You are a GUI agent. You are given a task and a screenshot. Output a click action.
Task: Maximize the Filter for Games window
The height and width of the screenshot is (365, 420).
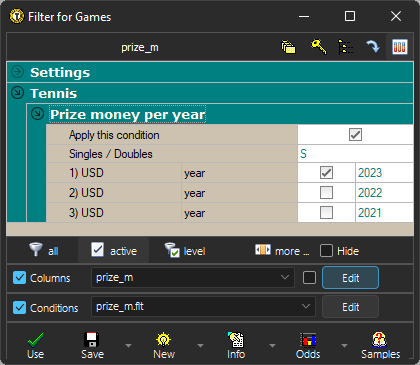350,16
